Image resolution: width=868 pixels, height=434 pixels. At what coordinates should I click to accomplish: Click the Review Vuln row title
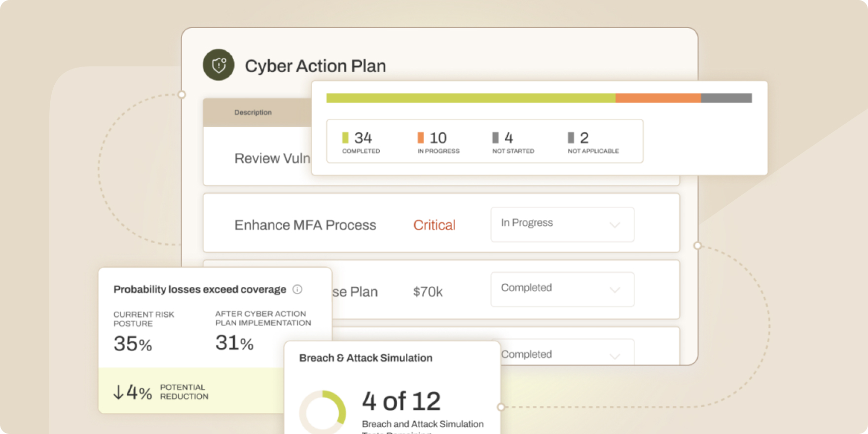(x=272, y=158)
